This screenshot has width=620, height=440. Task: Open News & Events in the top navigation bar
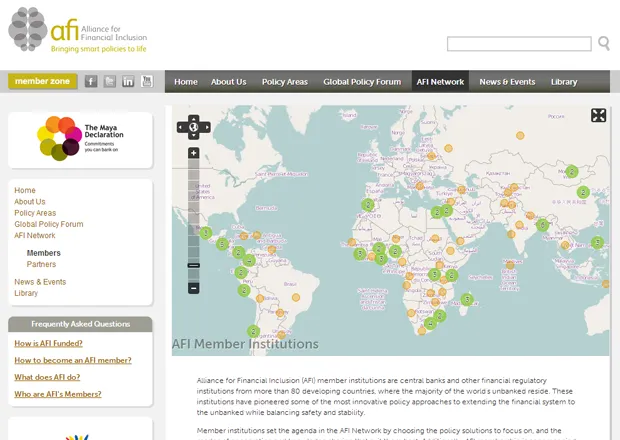[507, 82]
